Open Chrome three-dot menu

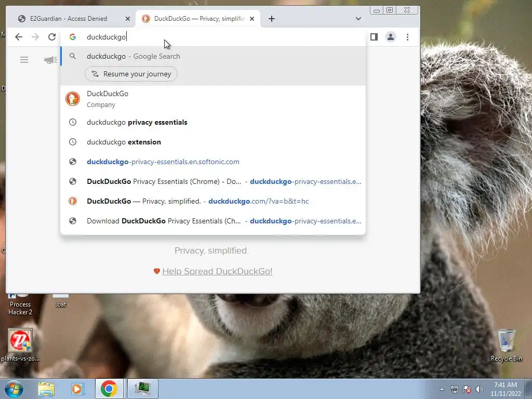(407, 37)
